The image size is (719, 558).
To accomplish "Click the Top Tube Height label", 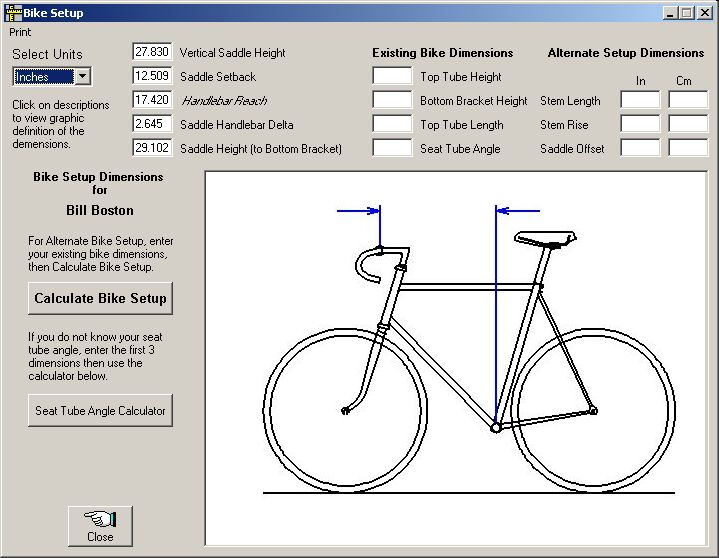I will click(x=461, y=77).
